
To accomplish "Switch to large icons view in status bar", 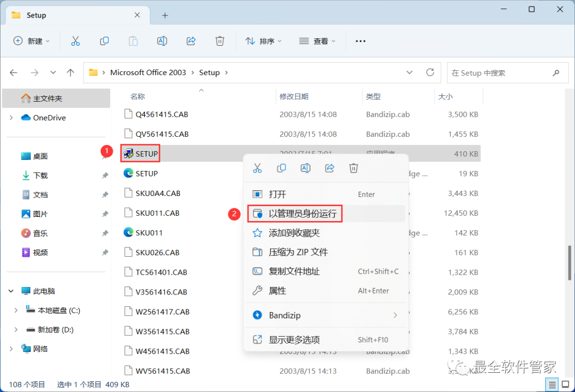I will point(565,385).
